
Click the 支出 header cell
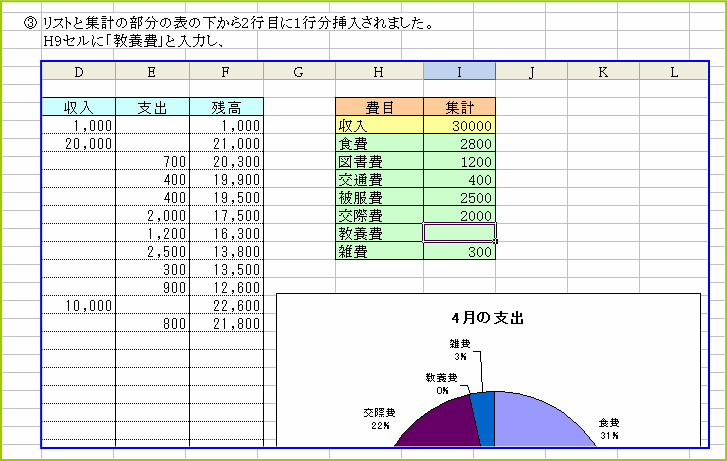point(152,107)
